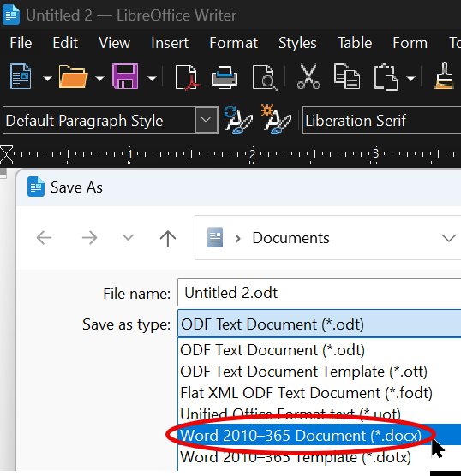The width and height of the screenshot is (461, 476).
Task: Open the Form menu
Action: [x=410, y=43]
